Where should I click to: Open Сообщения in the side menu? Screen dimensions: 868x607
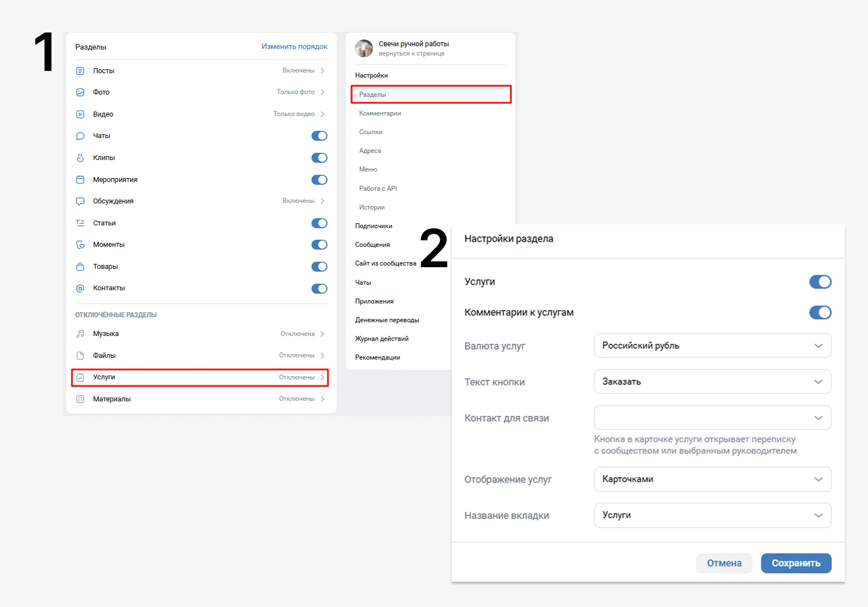point(372,245)
